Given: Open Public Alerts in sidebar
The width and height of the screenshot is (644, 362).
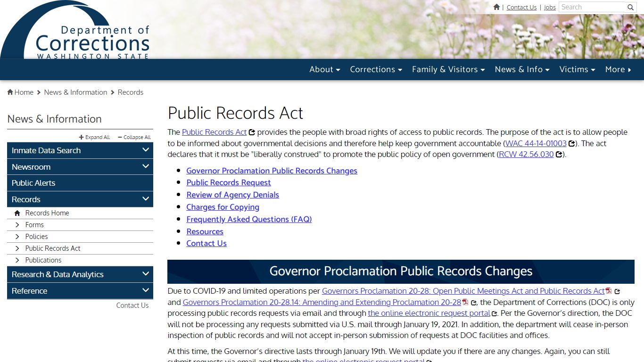Looking at the screenshot, I should tap(80, 183).
